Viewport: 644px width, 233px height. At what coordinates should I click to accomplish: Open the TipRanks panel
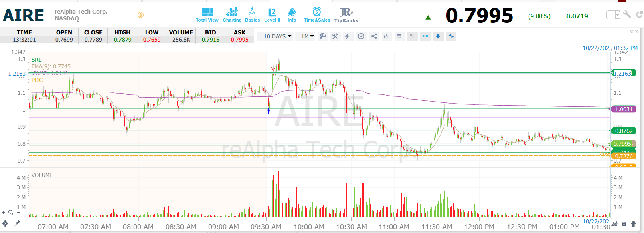[346, 15]
